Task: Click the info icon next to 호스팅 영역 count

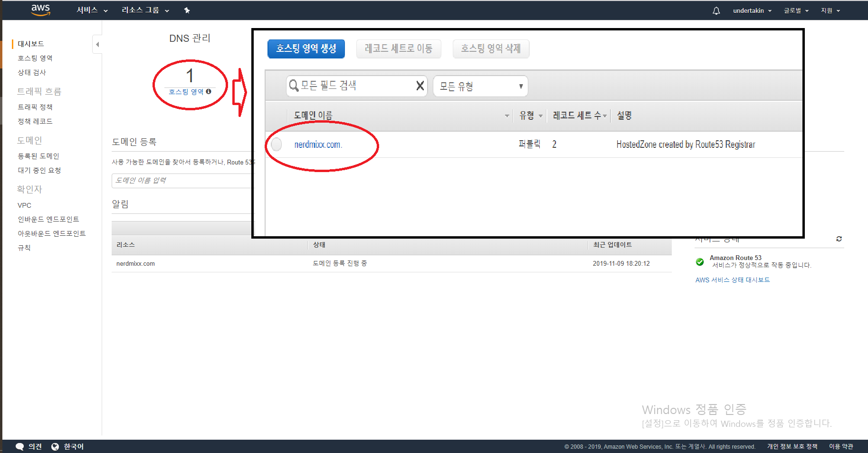Action: [x=209, y=91]
